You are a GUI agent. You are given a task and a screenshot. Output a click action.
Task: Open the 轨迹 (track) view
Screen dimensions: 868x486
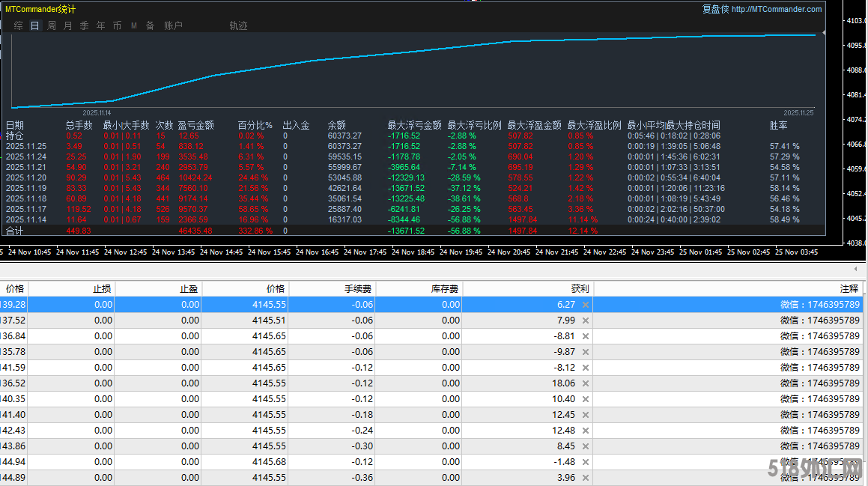[238, 25]
